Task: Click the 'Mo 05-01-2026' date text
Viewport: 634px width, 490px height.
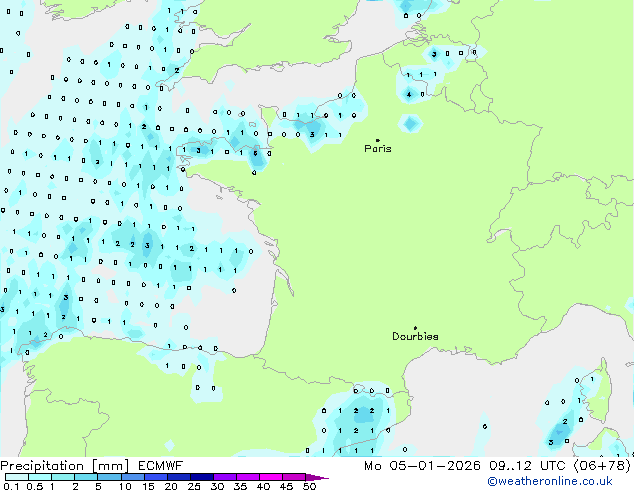Action: click(422, 466)
